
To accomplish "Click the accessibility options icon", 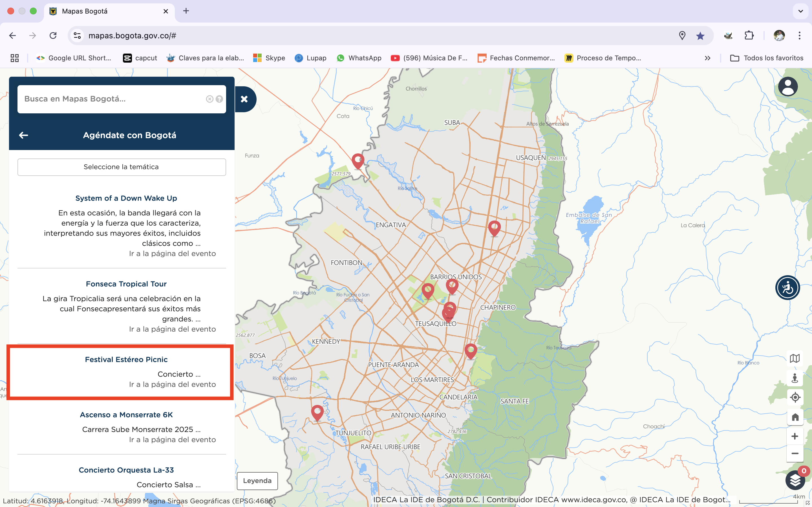I will coord(787,288).
